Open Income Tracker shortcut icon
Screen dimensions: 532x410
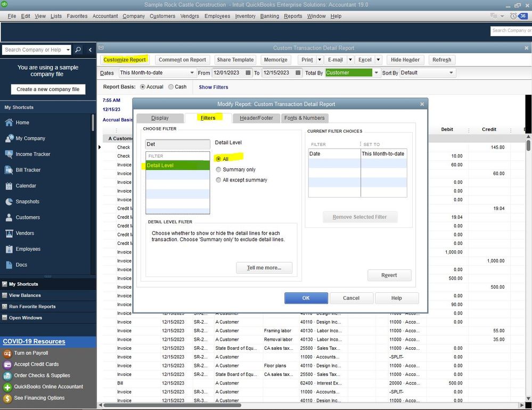tap(9, 154)
